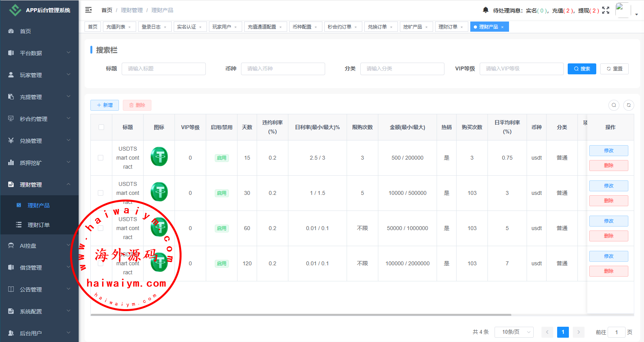Focus the VIP等级 search input
This screenshot has width=644, height=342.
[x=522, y=69]
